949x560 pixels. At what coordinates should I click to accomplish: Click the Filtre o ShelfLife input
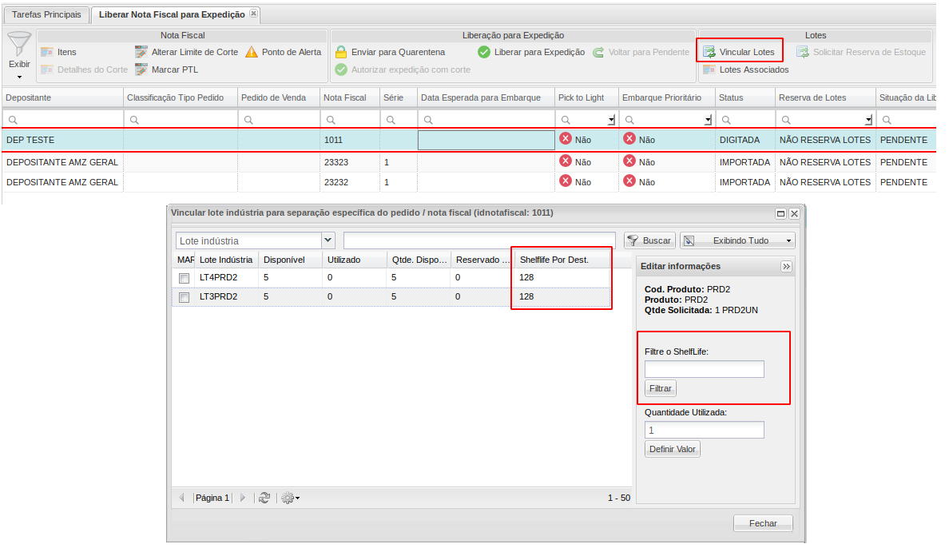point(704,369)
